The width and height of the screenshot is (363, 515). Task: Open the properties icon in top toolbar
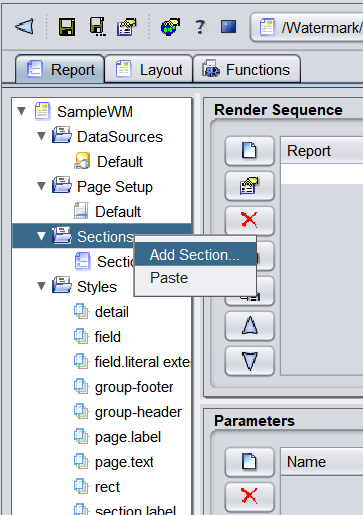127,27
